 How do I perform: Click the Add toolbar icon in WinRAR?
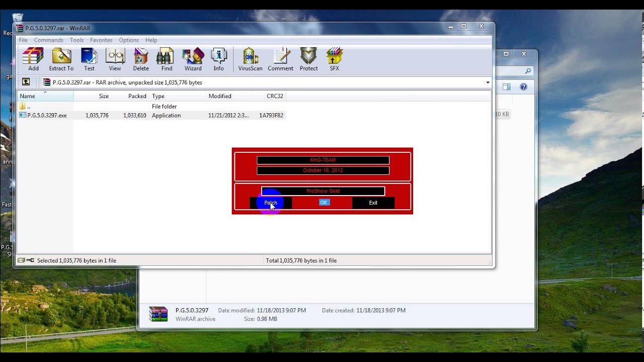point(33,59)
